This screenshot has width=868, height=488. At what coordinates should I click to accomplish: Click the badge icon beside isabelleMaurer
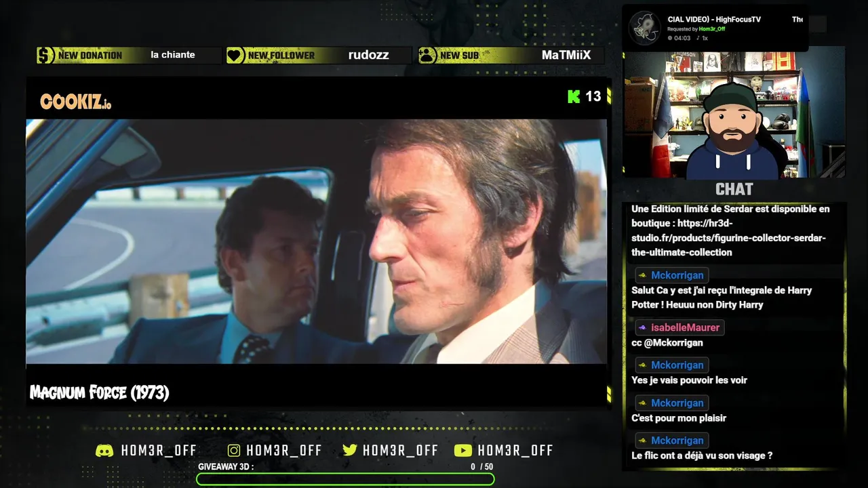click(642, 328)
